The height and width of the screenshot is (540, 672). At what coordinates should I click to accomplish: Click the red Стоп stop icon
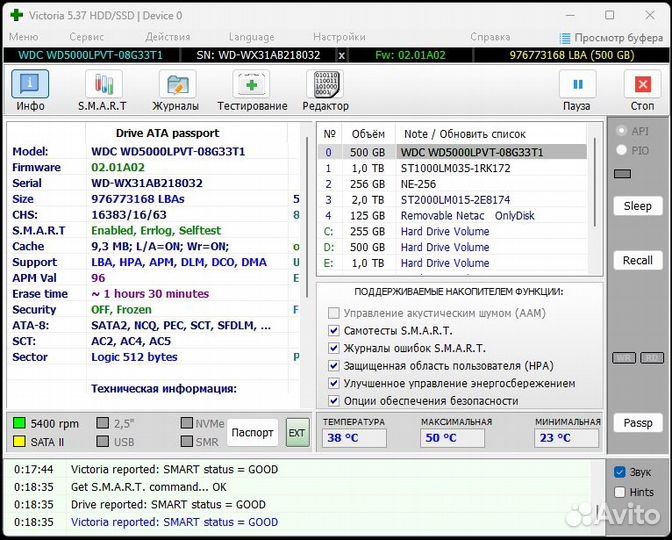coord(642,84)
